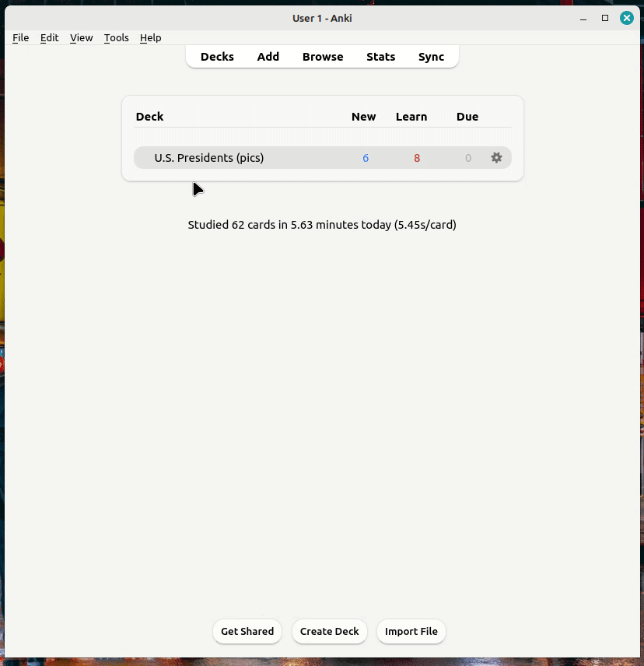Open the Tools menu
644x666 pixels.
[x=117, y=37]
